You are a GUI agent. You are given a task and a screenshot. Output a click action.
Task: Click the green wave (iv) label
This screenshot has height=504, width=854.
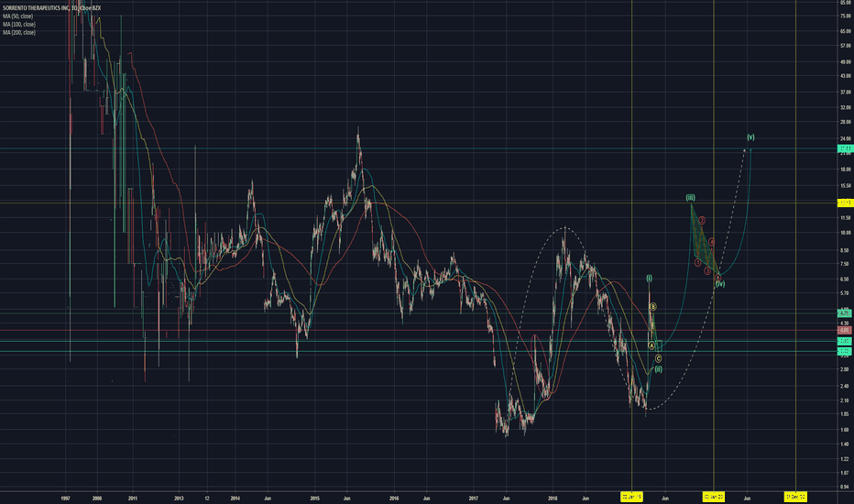(720, 284)
